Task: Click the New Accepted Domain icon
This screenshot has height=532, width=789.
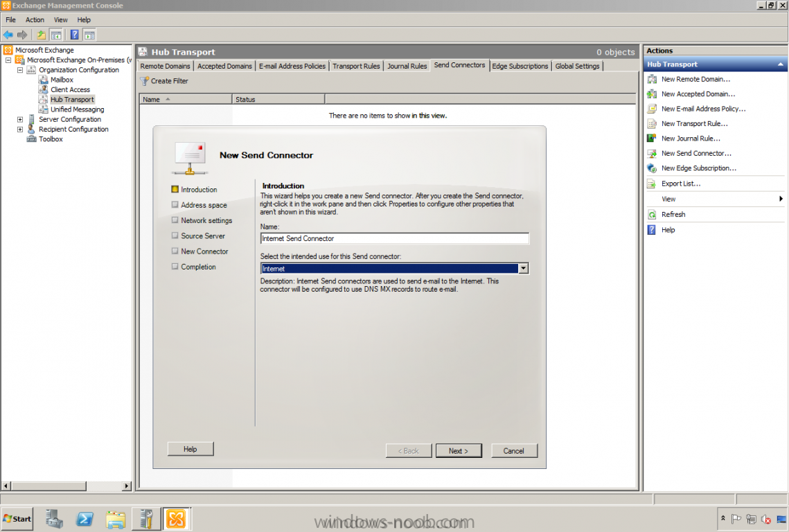Action: [652, 94]
